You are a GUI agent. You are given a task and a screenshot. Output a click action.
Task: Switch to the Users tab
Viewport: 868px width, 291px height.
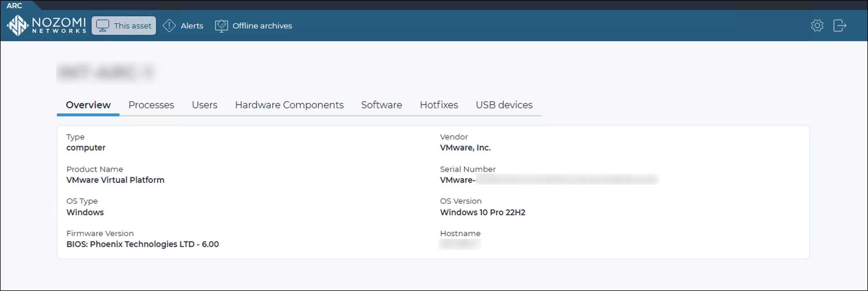click(x=205, y=105)
